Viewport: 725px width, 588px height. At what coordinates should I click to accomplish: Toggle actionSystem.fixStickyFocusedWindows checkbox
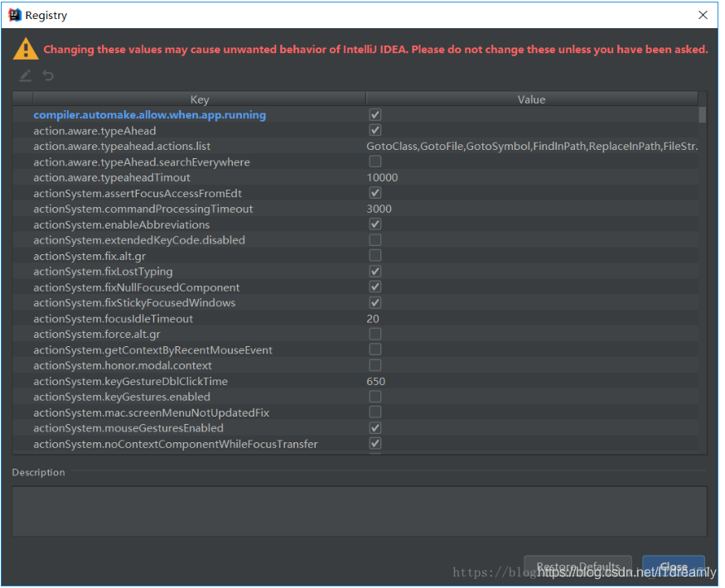click(375, 303)
